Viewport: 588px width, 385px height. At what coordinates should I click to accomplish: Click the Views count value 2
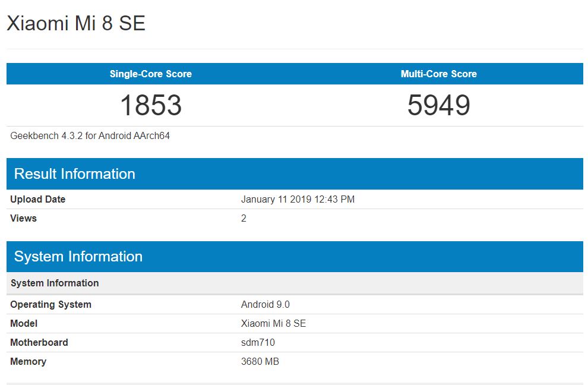click(x=244, y=219)
